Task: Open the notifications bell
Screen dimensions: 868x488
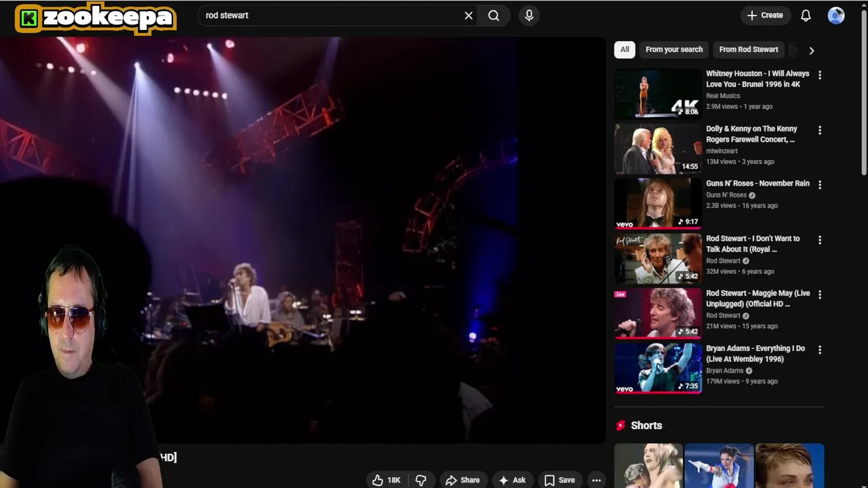Action: 806,16
